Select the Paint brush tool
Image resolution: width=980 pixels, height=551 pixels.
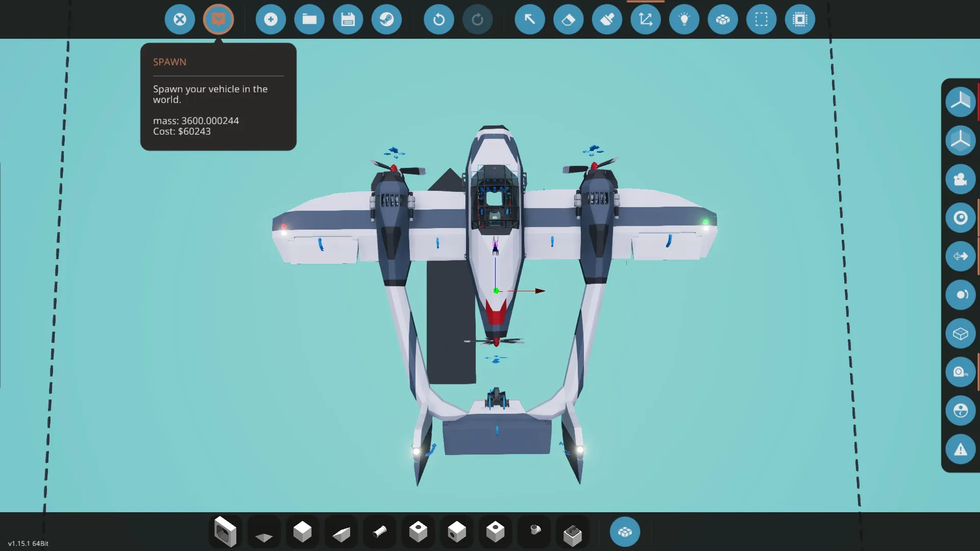click(607, 20)
